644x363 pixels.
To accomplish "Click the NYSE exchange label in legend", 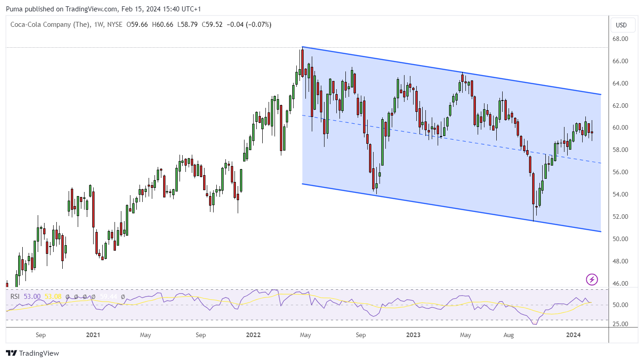I will 114,25.
